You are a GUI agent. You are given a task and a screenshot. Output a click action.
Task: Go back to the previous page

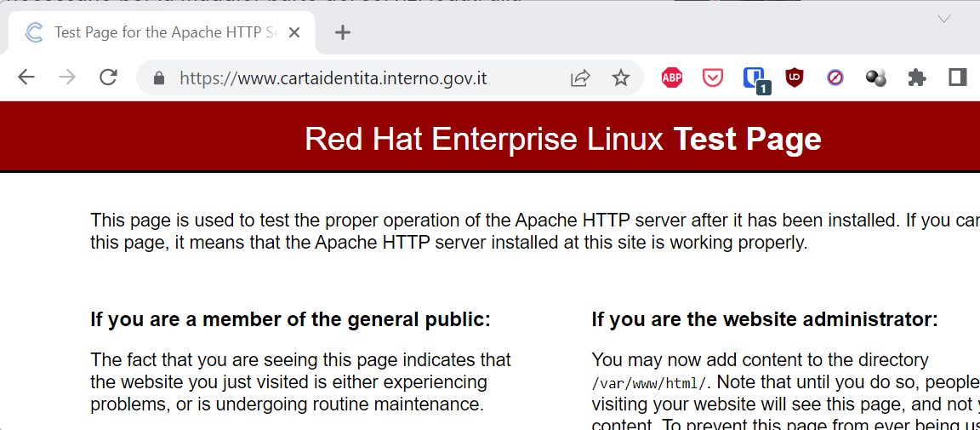(x=26, y=77)
